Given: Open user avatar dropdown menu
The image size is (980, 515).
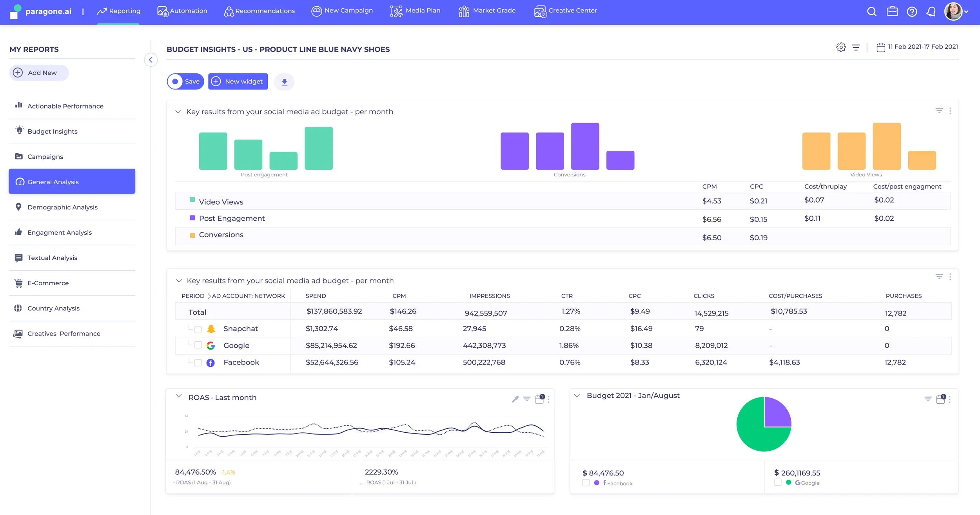Looking at the screenshot, I should tap(956, 11).
